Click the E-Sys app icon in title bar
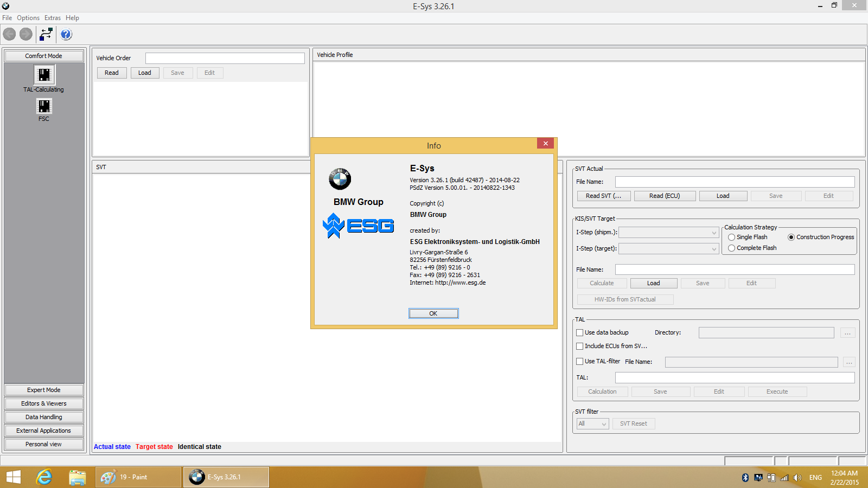Screen dimensions: 868x488 [x=5, y=6]
